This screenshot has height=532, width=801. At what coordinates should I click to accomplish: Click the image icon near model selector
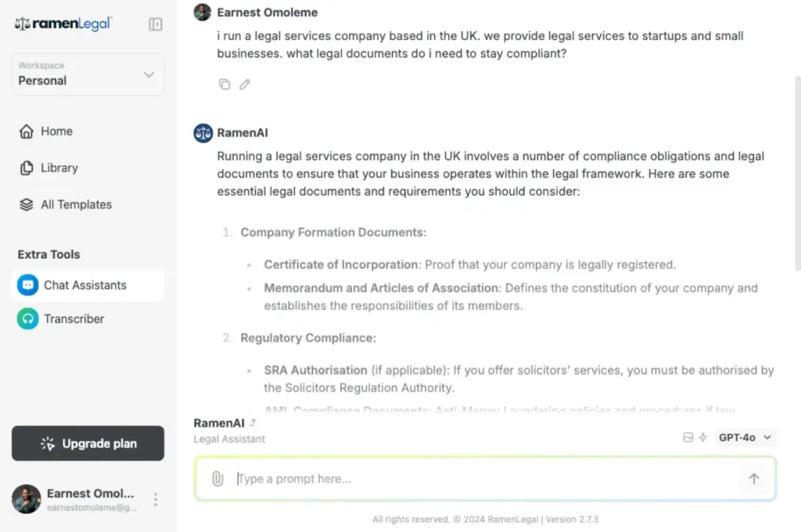click(x=687, y=437)
